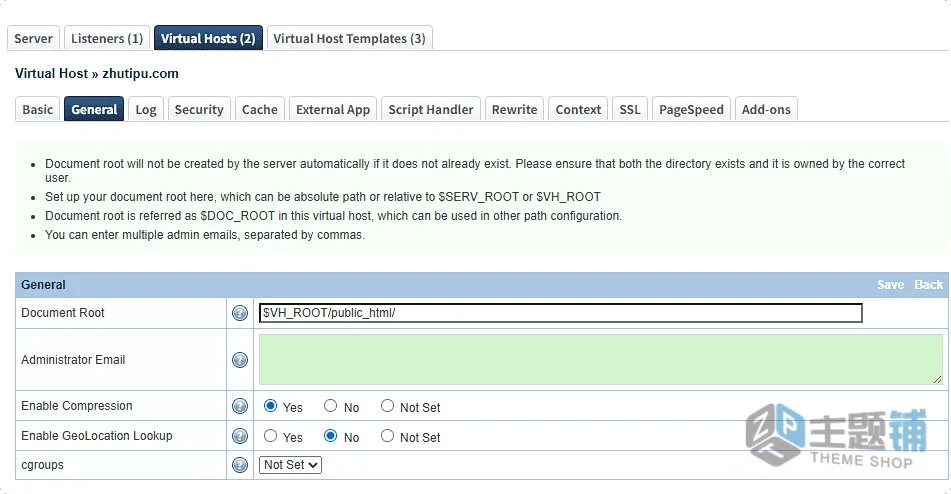The height and width of the screenshot is (494, 951).
Task: Expand the cgroups Not Set dropdown
Action: pyautogui.click(x=290, y=465)
